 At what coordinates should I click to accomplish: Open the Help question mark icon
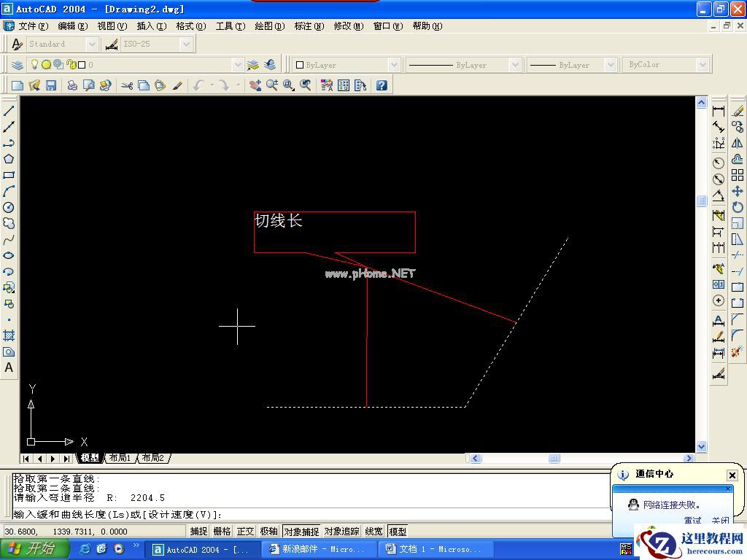[x=382, y=85]
